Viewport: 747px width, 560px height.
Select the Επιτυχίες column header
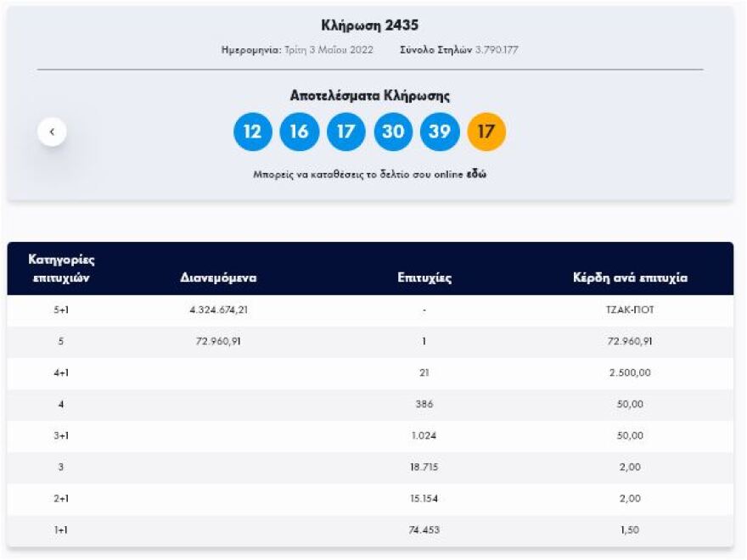click(x=427, y=276)
